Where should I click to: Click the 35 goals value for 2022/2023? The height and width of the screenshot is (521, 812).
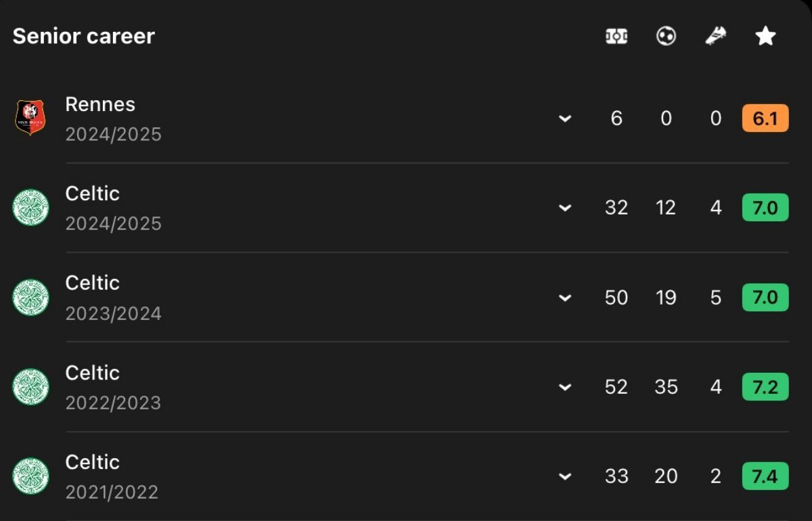point(666,387)
